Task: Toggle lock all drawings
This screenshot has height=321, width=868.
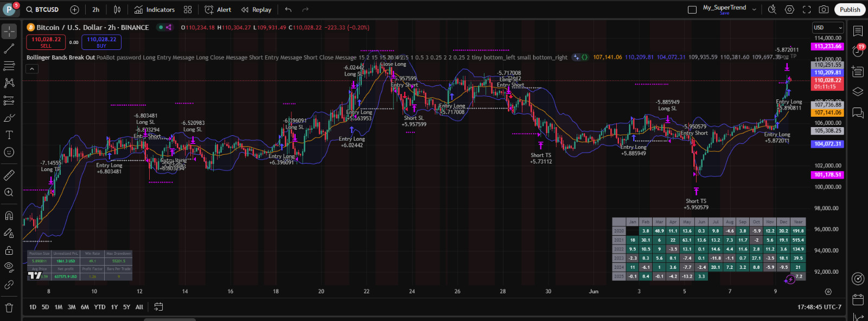Action: tap(9, 250)
